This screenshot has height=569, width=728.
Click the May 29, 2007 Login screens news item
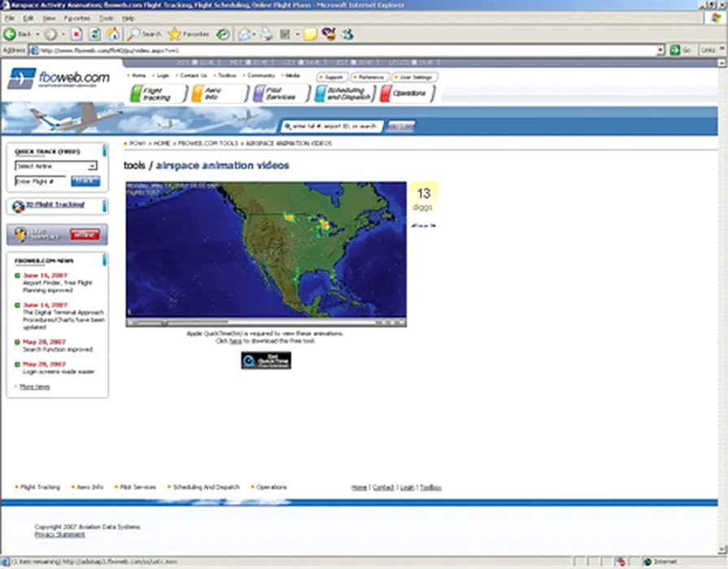point(59,368)
